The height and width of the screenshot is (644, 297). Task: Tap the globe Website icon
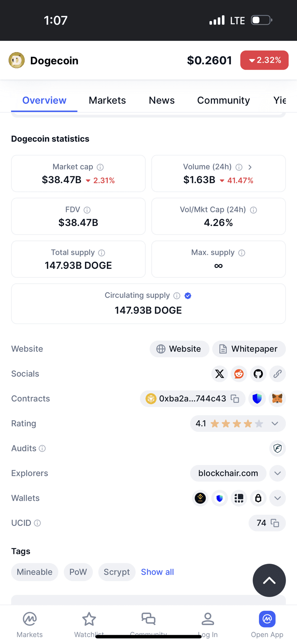(161, 349)
